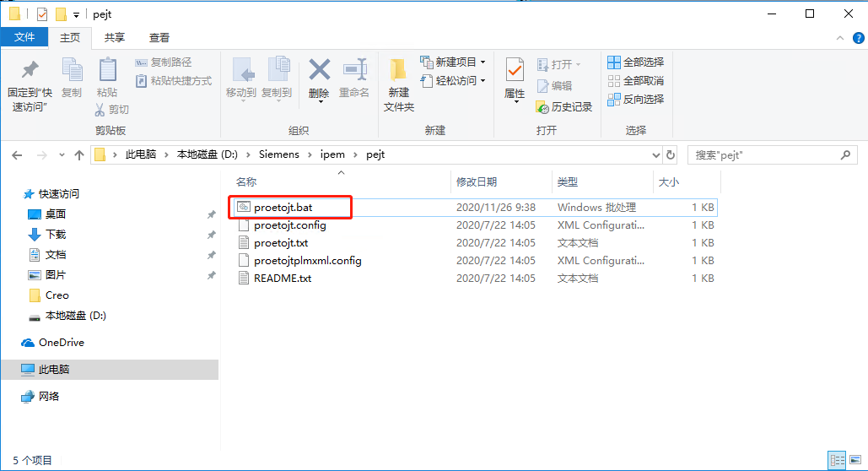Switch to Home ribbon tab
868x471 pixels.
coord(70,38)
